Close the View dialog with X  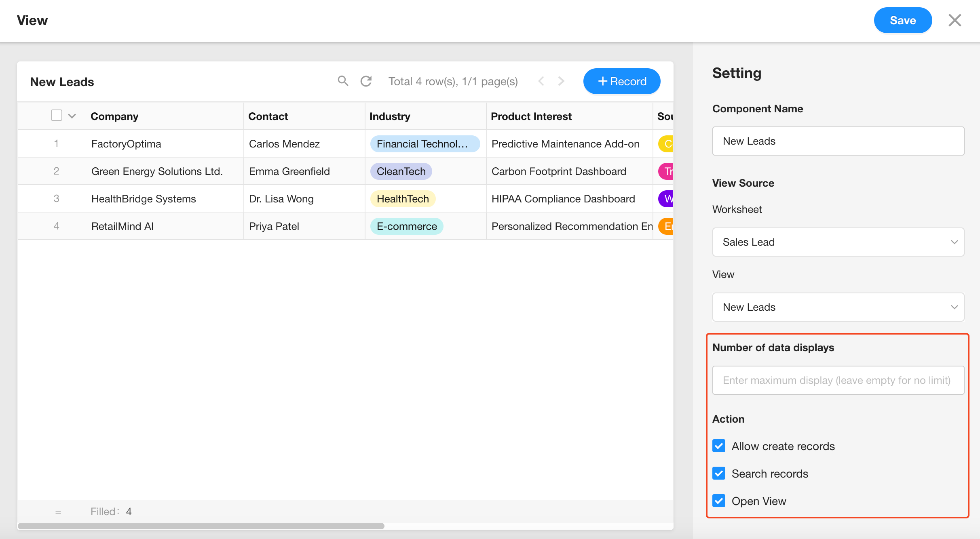coord(955,20)
